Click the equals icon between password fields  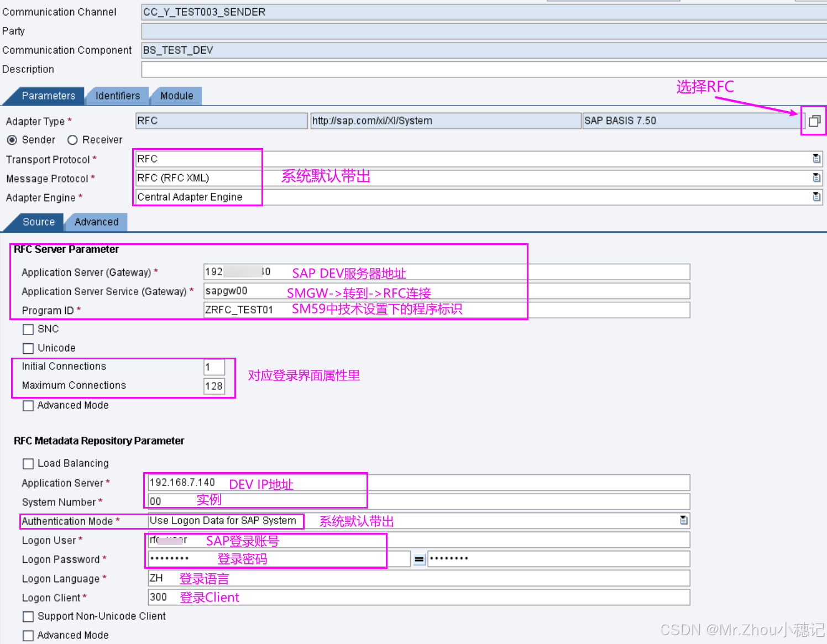(x=419, y=559)
